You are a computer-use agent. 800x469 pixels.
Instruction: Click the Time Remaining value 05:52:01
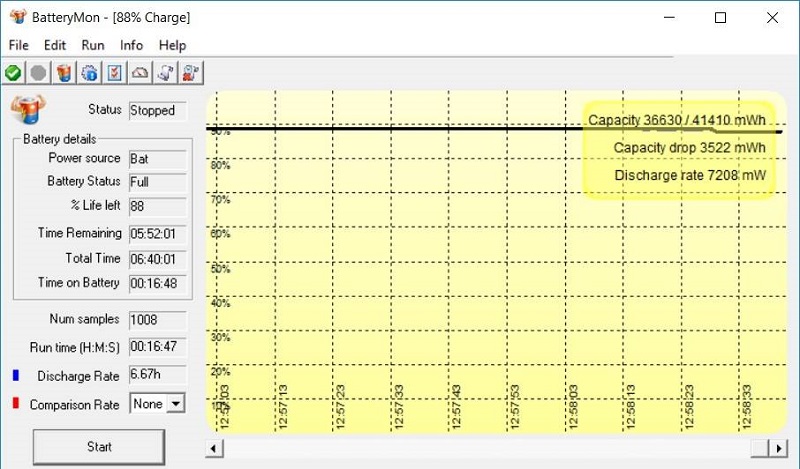coord(158,234)
